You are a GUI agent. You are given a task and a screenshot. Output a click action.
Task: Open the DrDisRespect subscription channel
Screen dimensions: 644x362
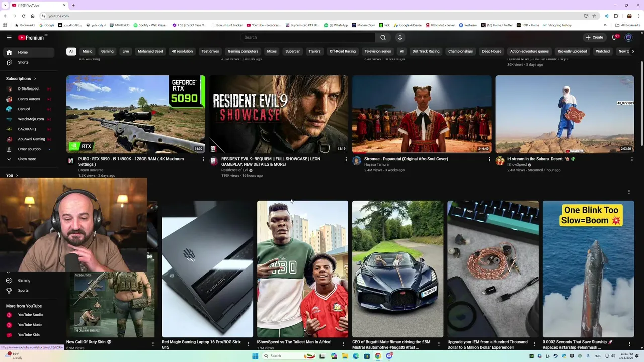[x=29, y=88]
